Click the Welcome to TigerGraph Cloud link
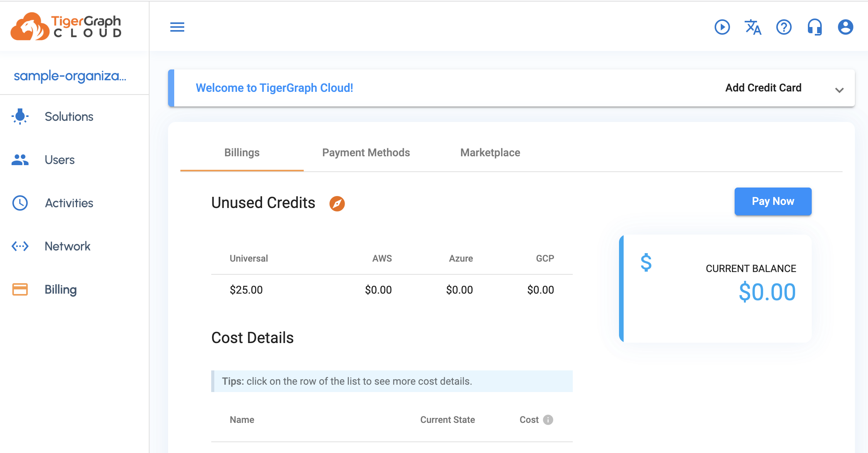This screenshot has height=453, width=868. pos(274,88)
